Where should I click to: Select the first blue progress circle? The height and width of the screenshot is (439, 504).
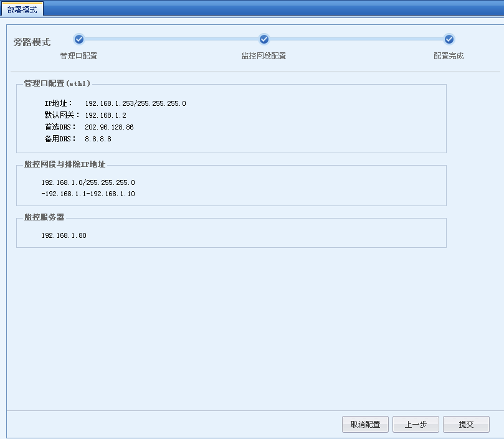78,39
